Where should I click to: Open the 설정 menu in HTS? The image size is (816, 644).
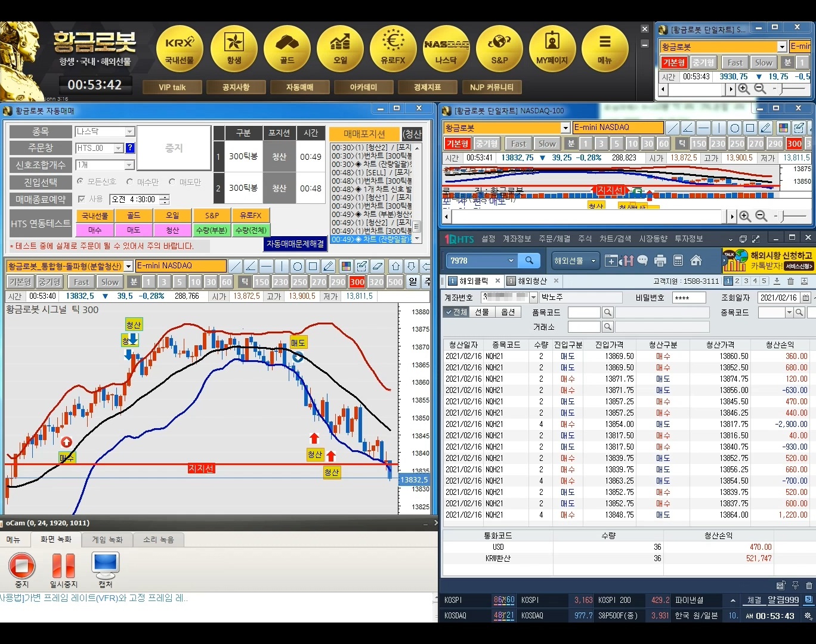click(489, 239)
